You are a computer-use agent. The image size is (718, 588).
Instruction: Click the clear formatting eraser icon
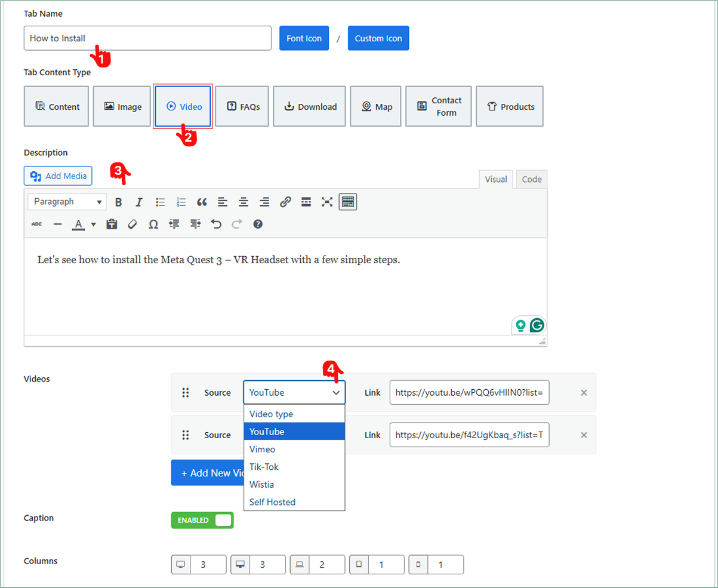pos(132,224)
